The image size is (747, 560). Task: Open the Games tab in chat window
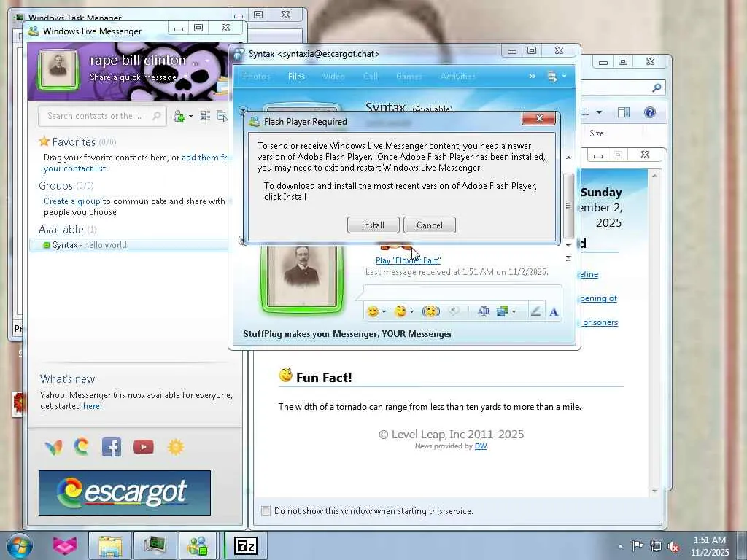[x=409, y=76]
